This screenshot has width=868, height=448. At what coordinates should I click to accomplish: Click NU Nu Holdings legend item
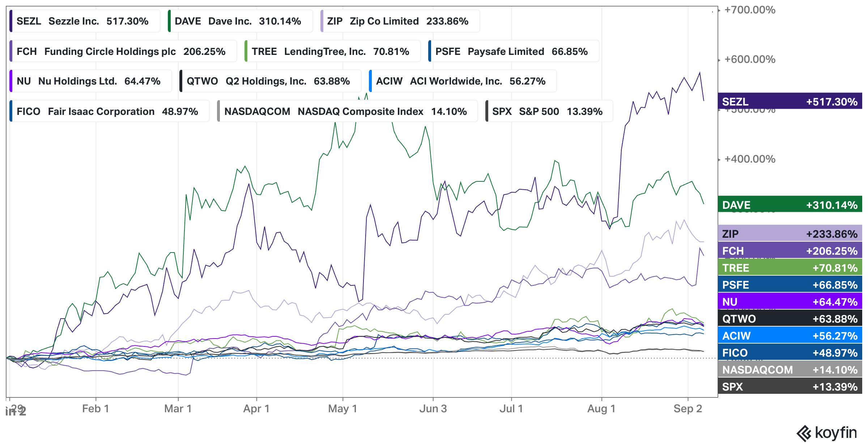90,81
